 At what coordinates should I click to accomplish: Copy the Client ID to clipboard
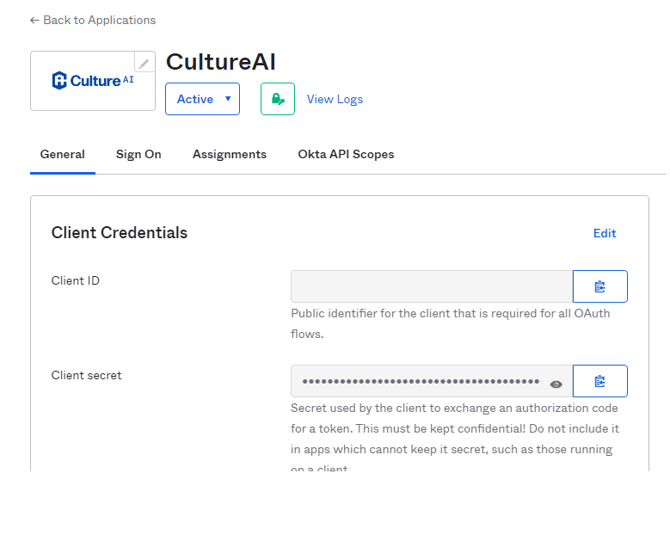point(600,286)
